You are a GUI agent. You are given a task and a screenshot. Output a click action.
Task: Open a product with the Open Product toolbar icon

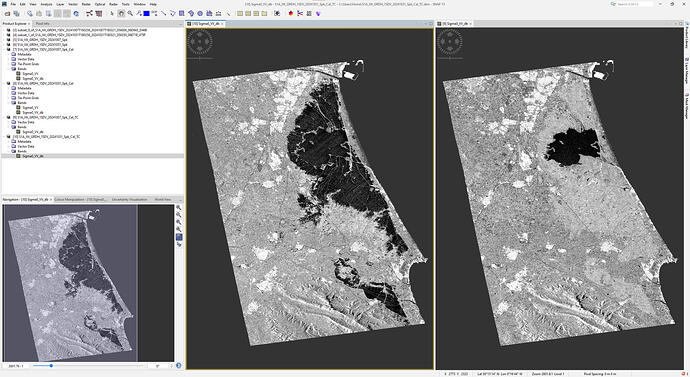point(7,14)
